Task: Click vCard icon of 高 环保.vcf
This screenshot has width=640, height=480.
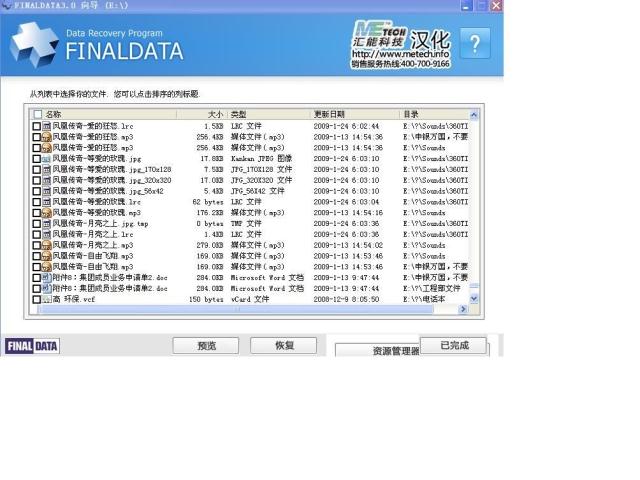Action: pos(47,299)
